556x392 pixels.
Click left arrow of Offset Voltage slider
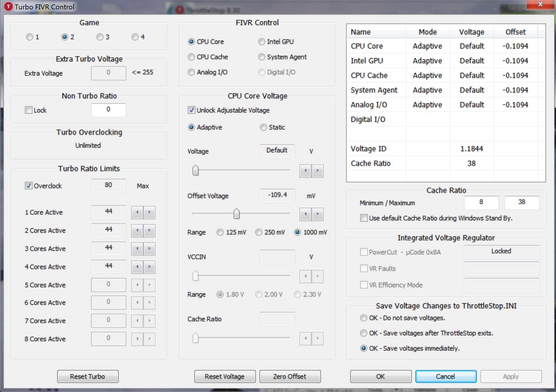[305, 214]
